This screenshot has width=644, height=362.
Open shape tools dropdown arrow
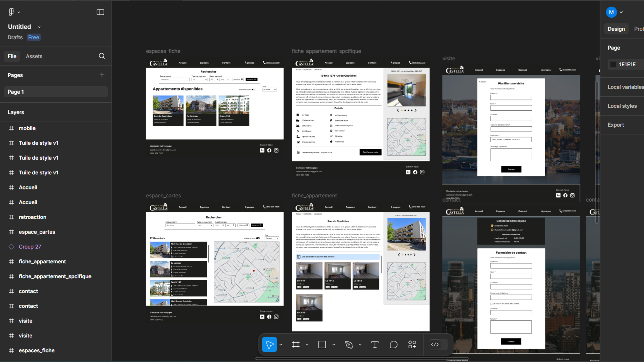click(334, 345)
